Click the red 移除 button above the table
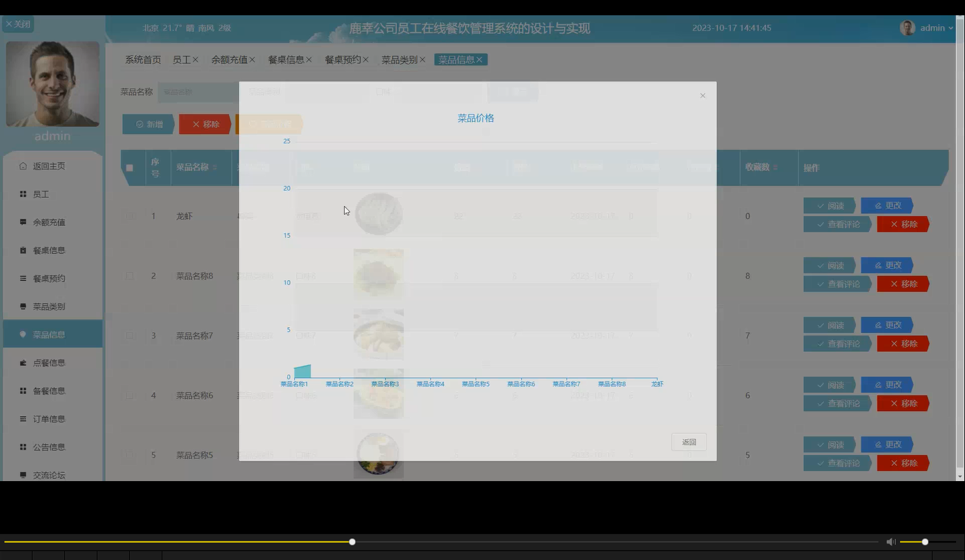The width and height of the screenshot is (965, 560). coord(204,124)
